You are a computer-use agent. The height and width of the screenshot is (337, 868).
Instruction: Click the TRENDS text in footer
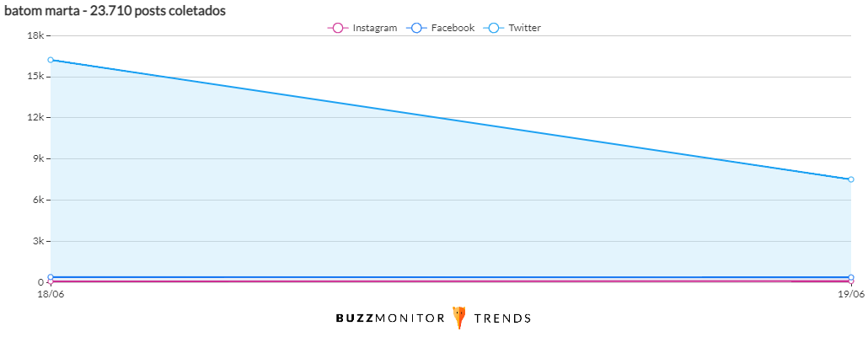[x=502, y=318]
